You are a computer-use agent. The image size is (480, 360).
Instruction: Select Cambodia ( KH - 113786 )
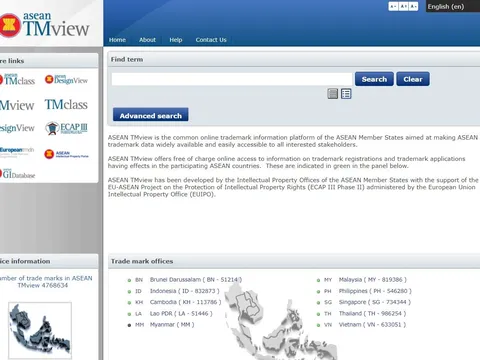(x=185, y=302)
